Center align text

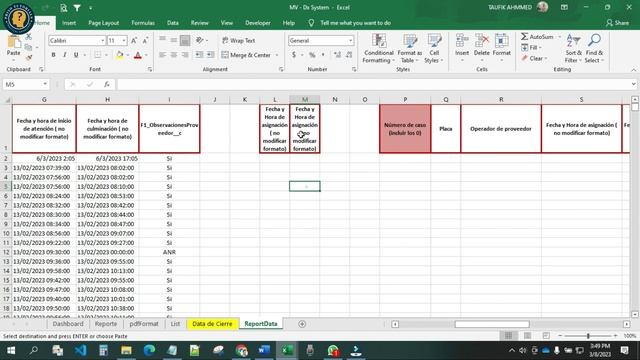(x=174, y=55)
